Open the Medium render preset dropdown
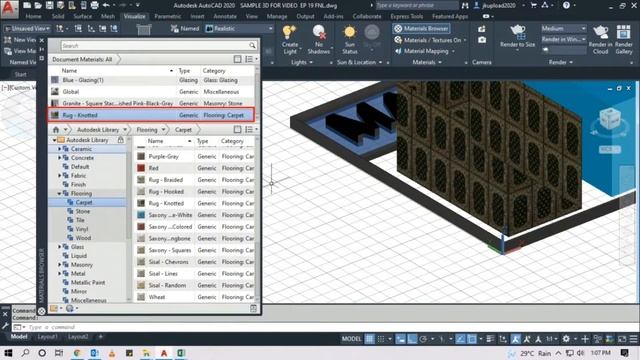Image resolution: width=640 pixels, height=360 pixels. (564, 29)
